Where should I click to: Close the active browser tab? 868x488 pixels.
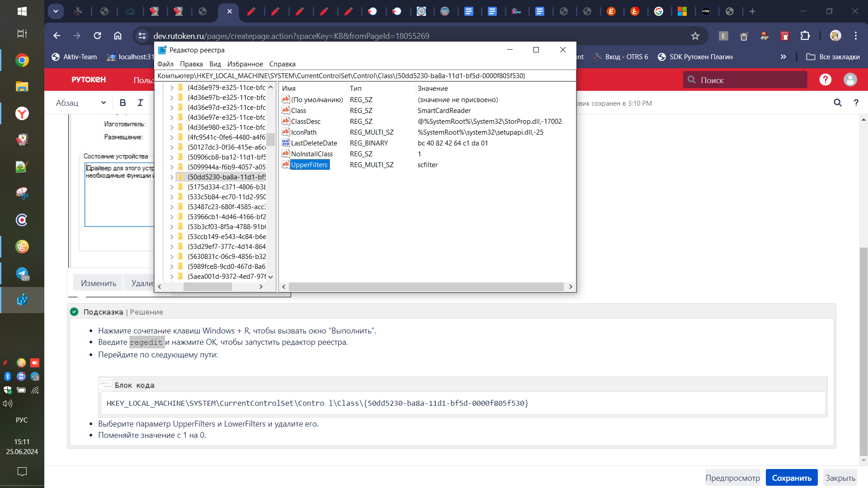[230, 11]
